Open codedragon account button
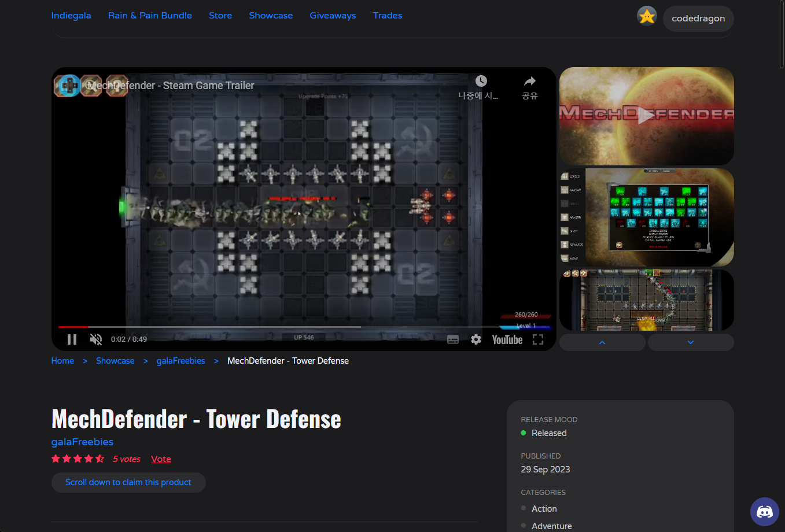 [x=698, y=19]
